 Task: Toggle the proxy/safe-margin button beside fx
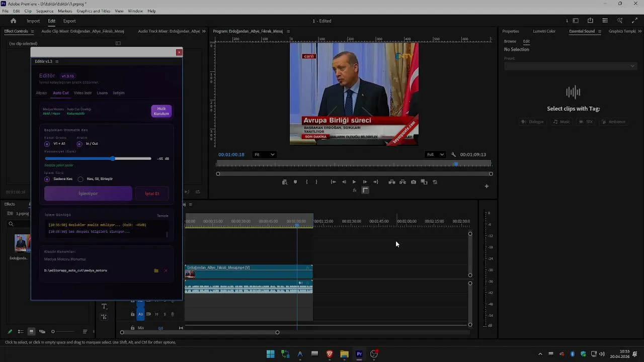365,190
